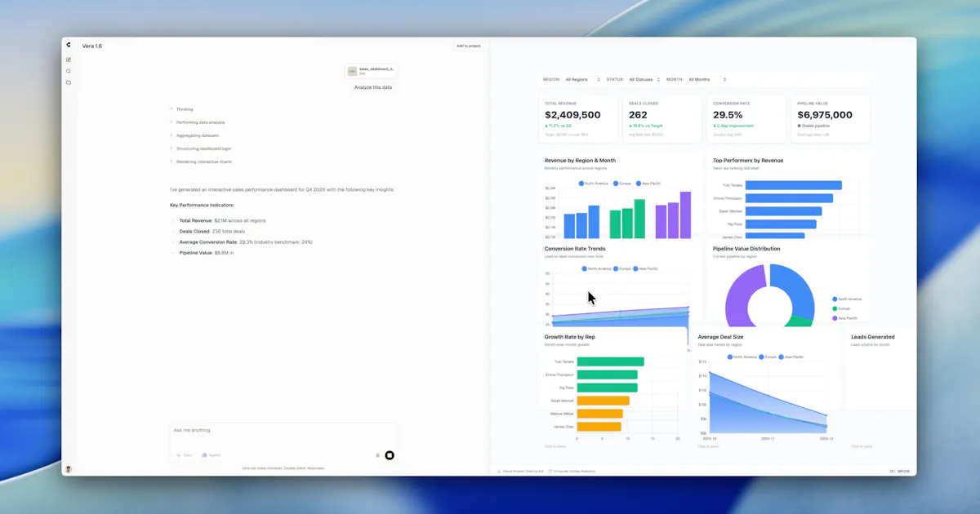The image size is (980, 514).
Task: Click Raj Patel's green bar in Growth Rate
Action: [x=608, y=388]
